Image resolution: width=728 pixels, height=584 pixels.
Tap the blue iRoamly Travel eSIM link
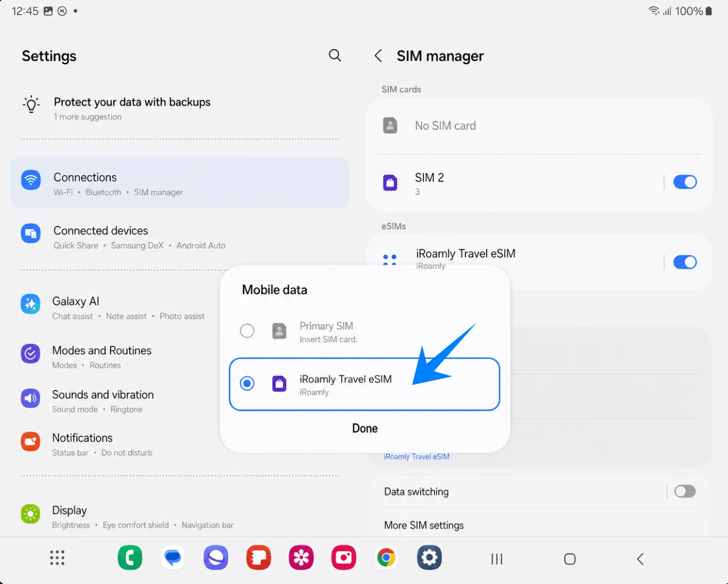tap(416, 457)
